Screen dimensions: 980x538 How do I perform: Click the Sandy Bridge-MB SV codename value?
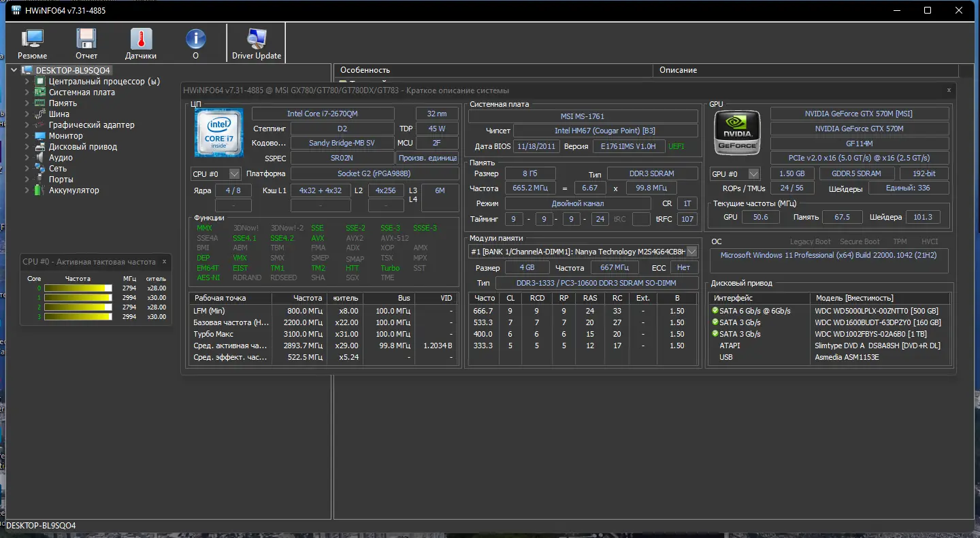click(x=342, y=143)
